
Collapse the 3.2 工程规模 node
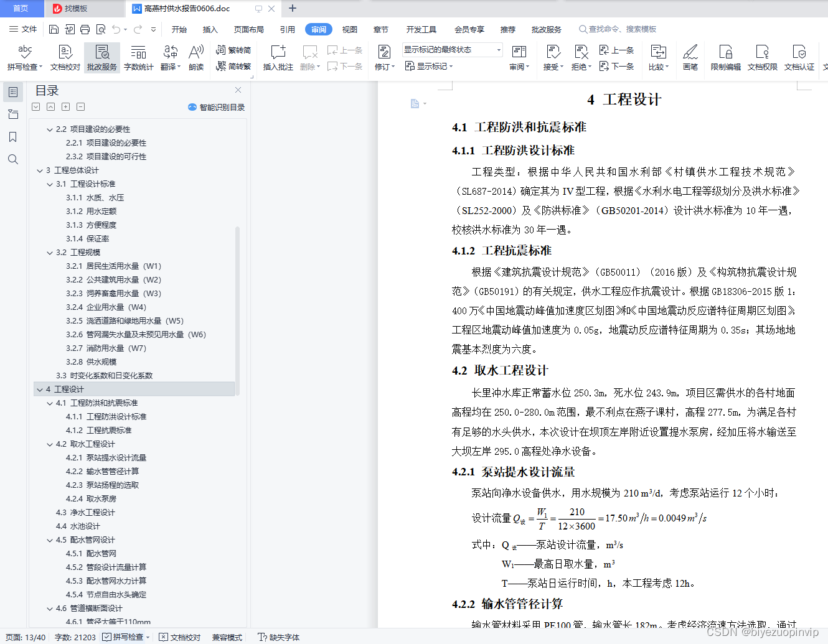pyautogui.click(x=50, y=253)
